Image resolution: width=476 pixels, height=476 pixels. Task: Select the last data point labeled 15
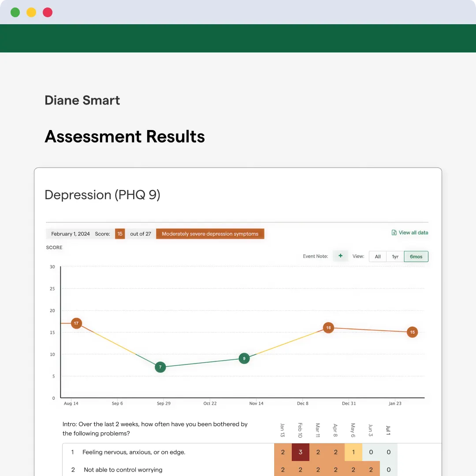[412, 332]
